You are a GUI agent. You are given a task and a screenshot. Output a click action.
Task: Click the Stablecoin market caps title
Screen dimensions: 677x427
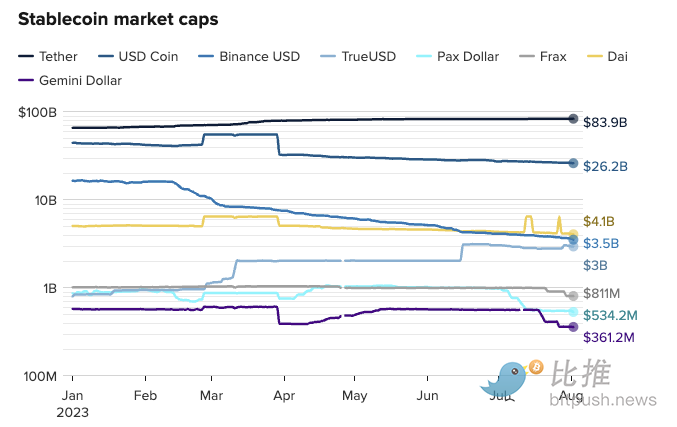[x=118, y=19]
